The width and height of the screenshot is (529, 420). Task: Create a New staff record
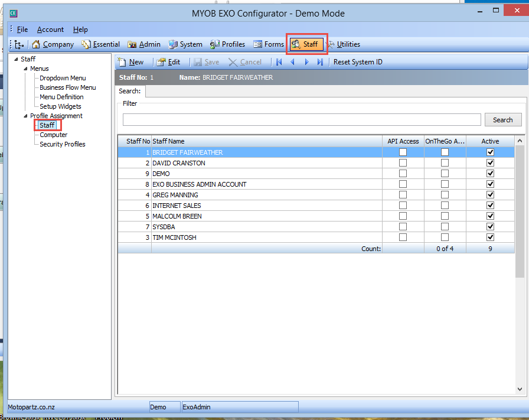click(x=131, y=62)
